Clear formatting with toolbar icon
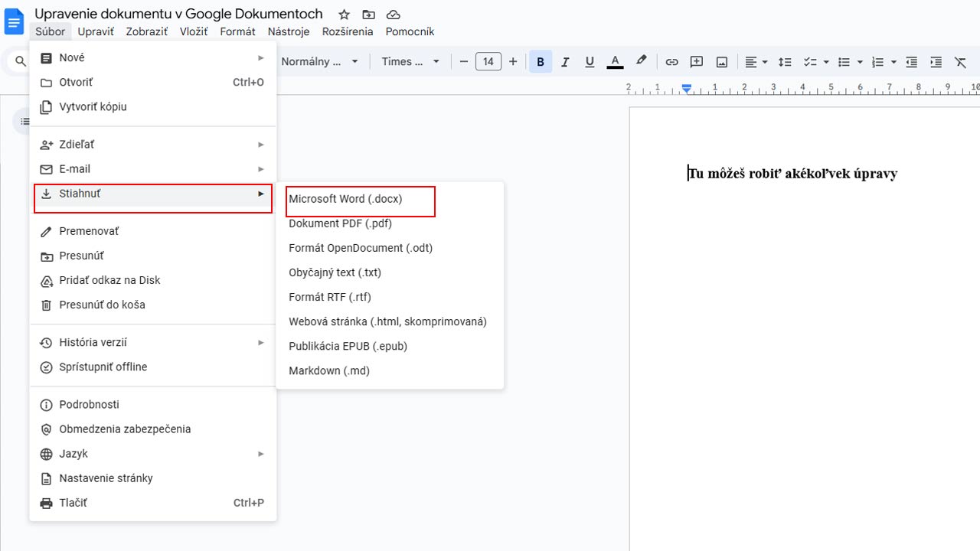This screenshot has height=551, width=980. (x=960, y=62)
